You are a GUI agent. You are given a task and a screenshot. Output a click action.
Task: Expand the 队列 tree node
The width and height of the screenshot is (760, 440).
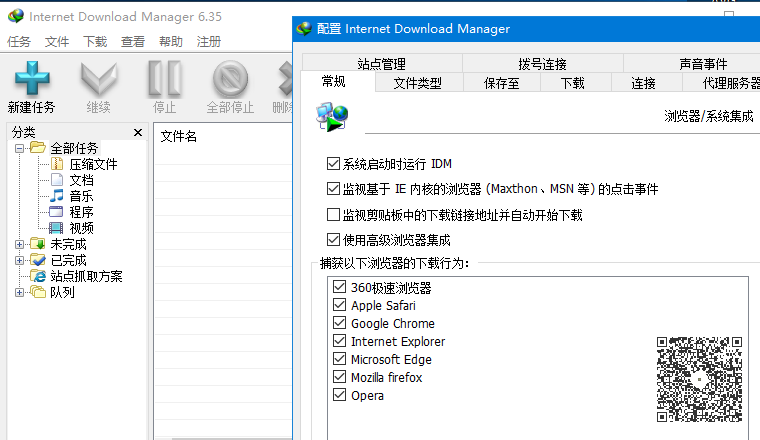19,292
